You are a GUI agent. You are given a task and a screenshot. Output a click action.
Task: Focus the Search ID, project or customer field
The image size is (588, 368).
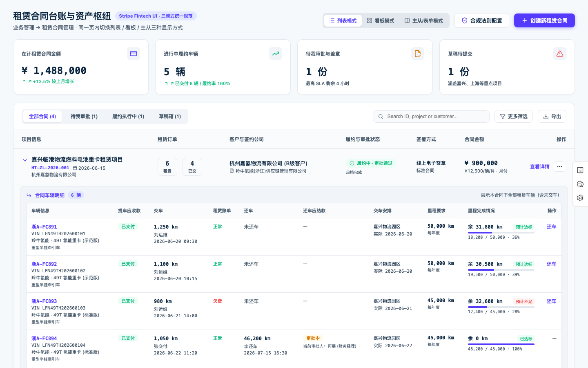coord(431,117)
